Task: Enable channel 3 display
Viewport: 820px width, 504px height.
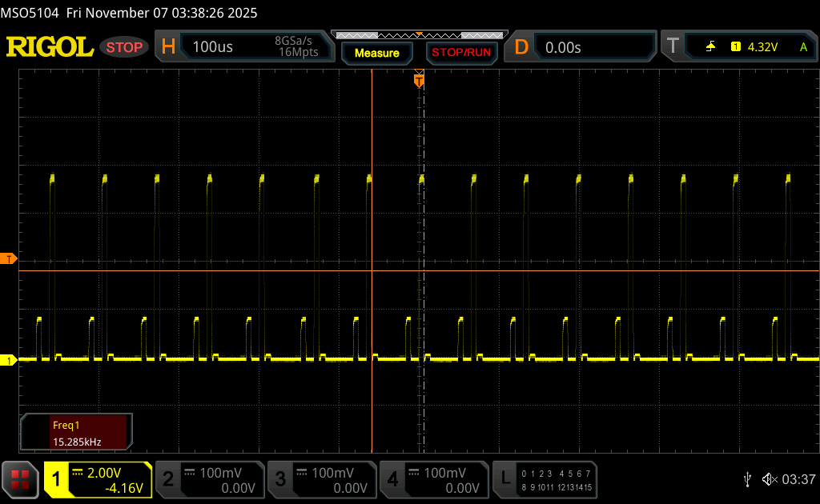Action: pos(322,479)
